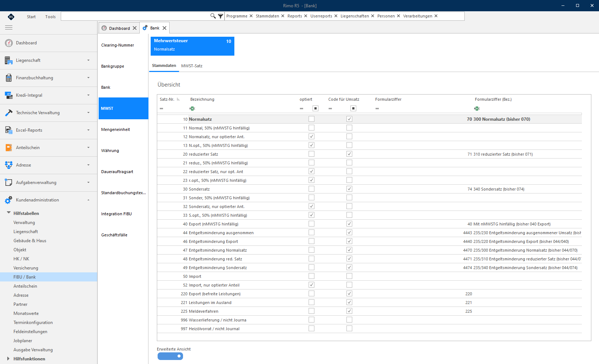The image size is (599, 364).
Task: Open the hamburger menu in sidebar
Action: pyautogui.click(x=9, y=28)
